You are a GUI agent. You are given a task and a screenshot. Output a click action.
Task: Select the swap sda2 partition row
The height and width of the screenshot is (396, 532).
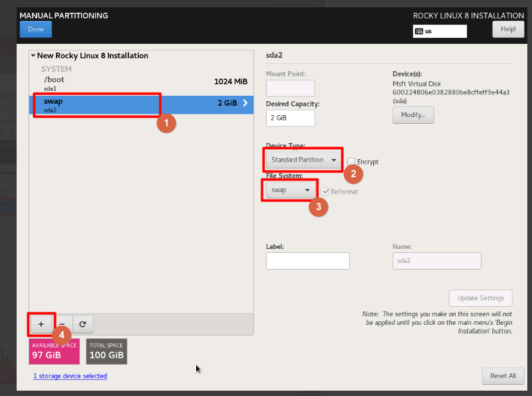pyautogui.click(x=141, y=104)
